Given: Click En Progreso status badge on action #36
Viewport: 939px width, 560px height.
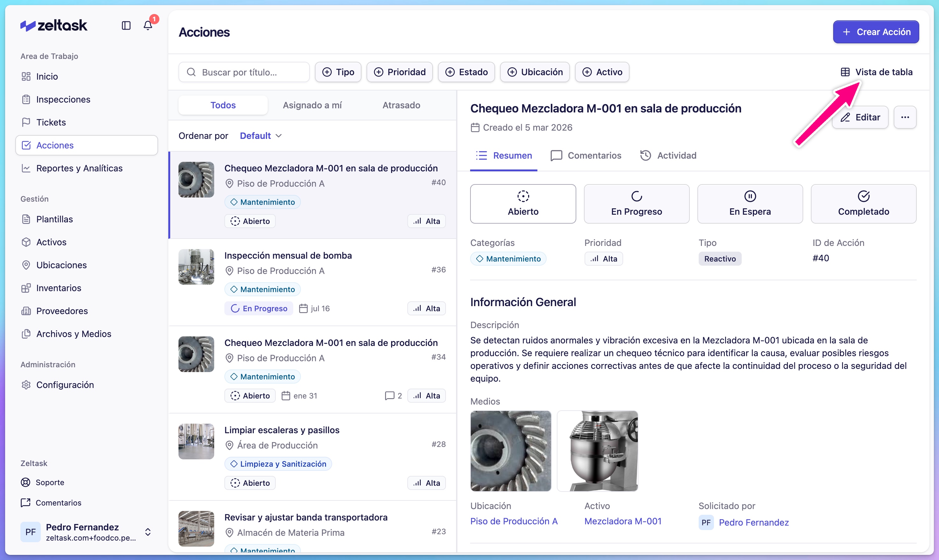Looking at the screenshot, I should click(259, 309).
